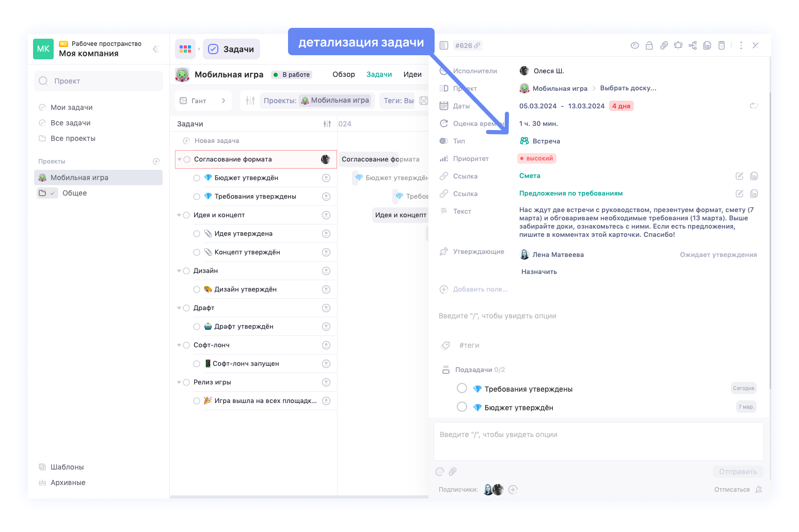Open the Предложения по требованиям link

tap(571, 194)
